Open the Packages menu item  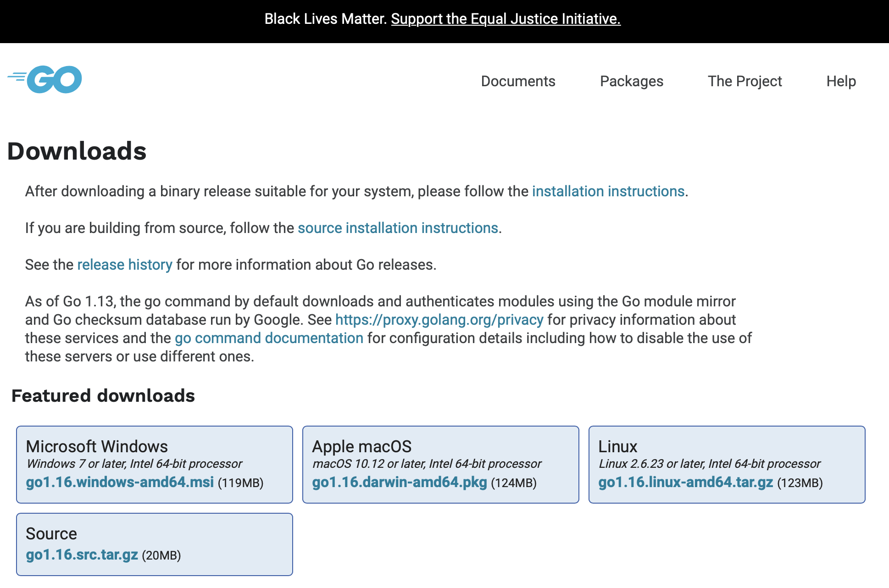click(x=631, y=81)
